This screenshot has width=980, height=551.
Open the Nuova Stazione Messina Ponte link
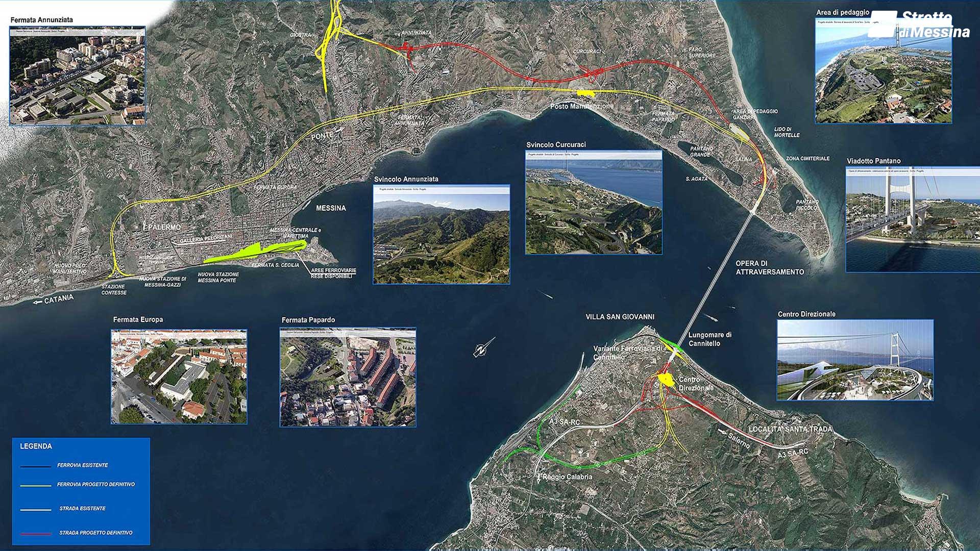[218, 278]
